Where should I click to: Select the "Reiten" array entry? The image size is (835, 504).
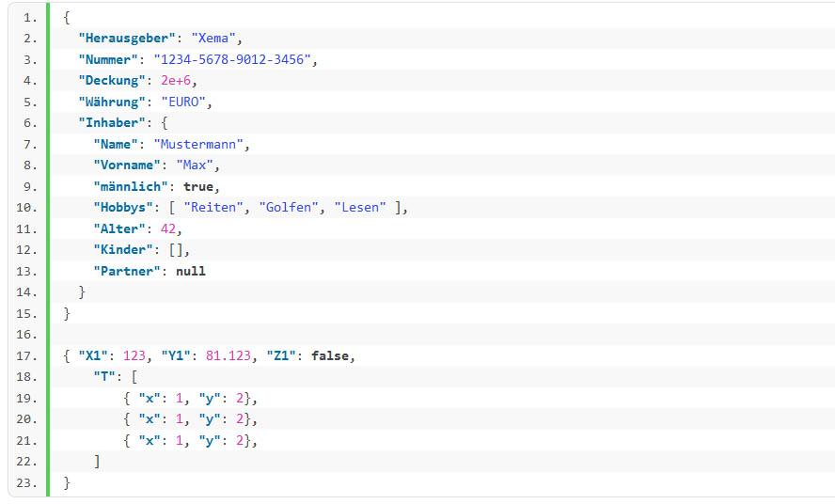(x=213, y=207)
